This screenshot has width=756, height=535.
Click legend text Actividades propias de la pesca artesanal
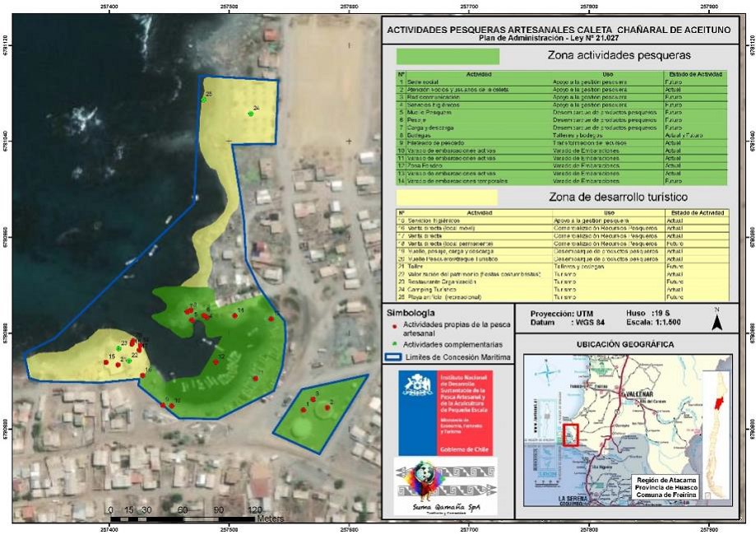point(456,329)
